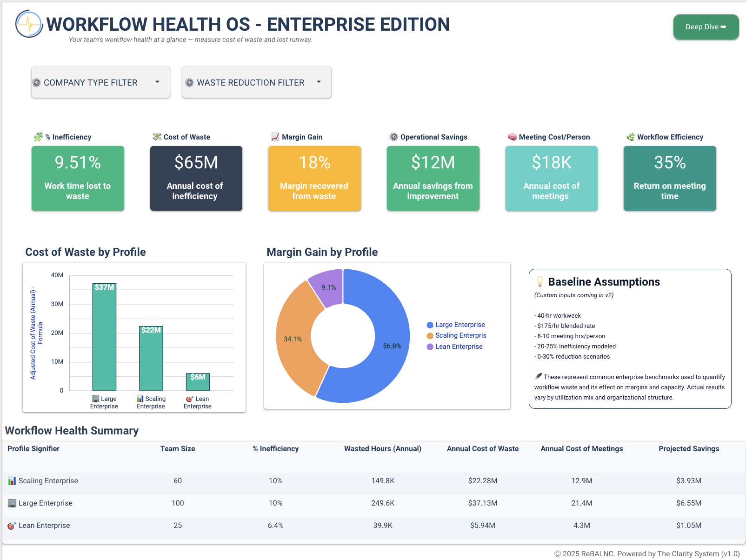Screen dimensions: 746x560
Task: Select the Cost of Waste by Profile chart title
Action: [x=85, y=252]
